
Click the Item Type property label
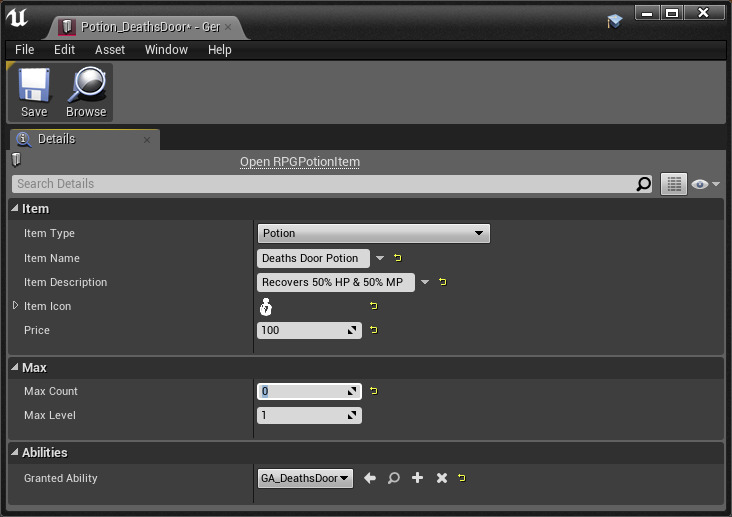[49, 233]
